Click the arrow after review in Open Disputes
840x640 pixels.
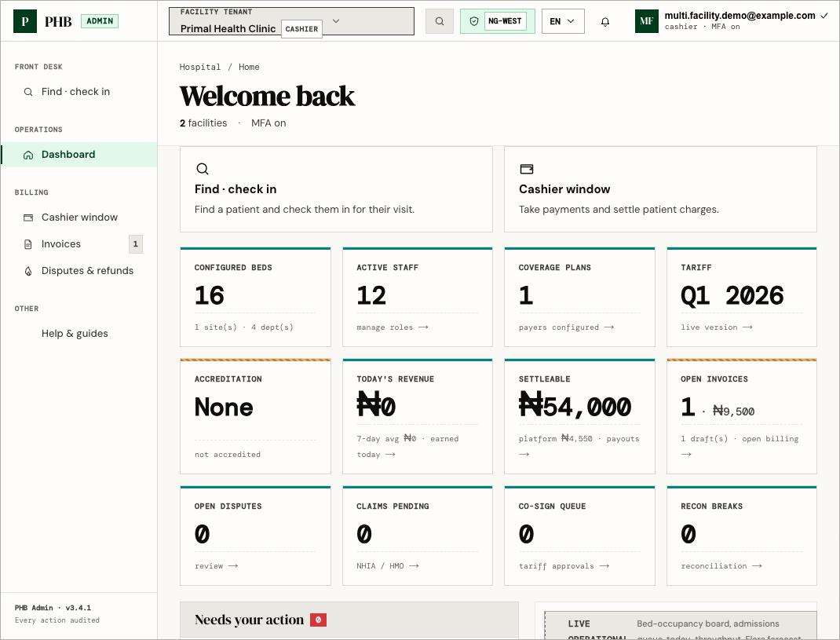point(233,566)
